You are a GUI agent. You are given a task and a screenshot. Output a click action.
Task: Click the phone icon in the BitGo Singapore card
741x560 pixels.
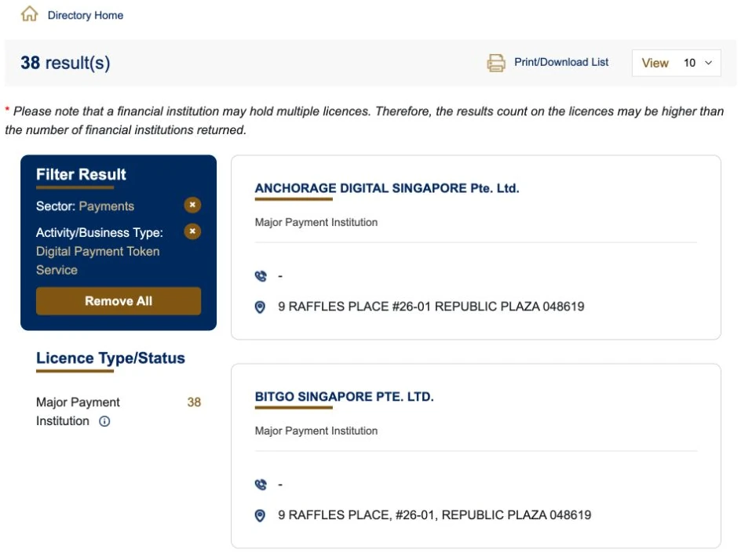(x=261, y=485)
